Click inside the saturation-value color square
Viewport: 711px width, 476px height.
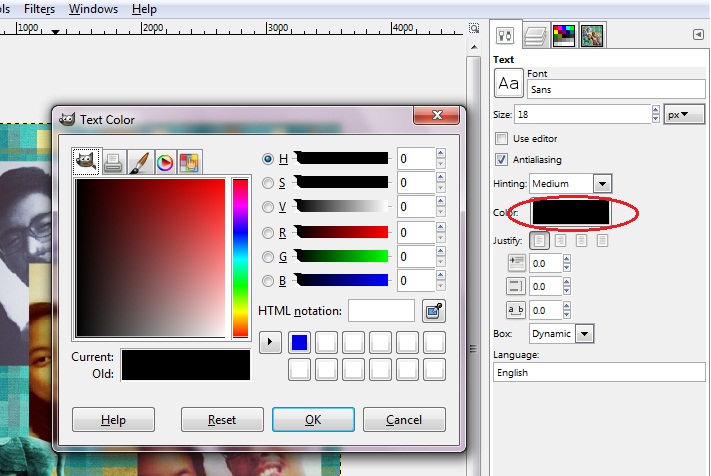coord(150,258)
